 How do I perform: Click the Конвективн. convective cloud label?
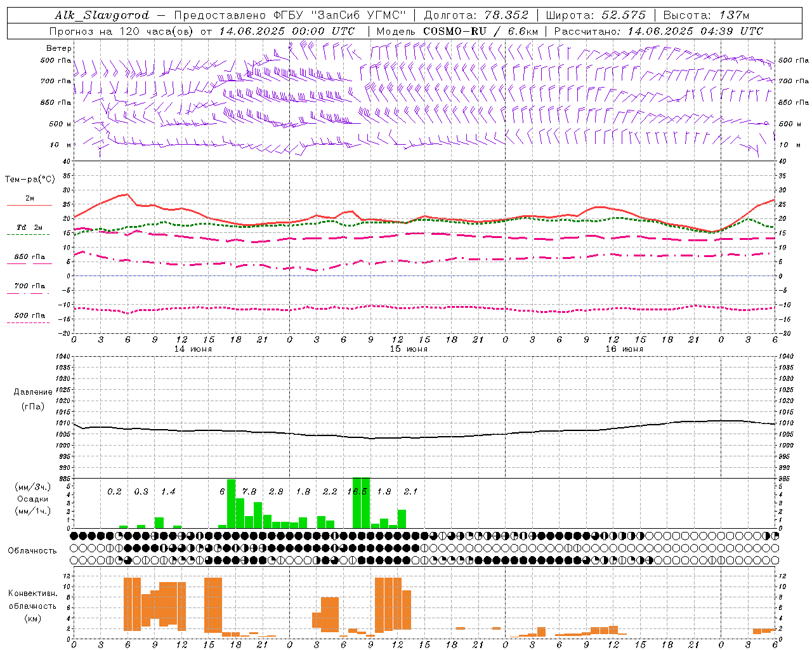33,594
